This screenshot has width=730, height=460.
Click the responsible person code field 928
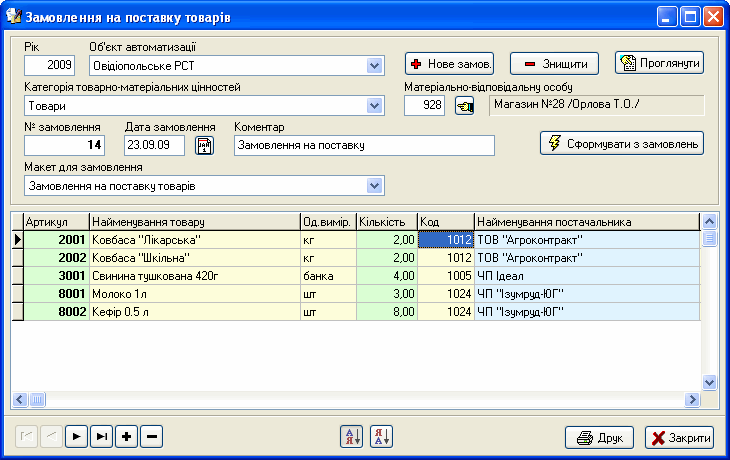424,105
